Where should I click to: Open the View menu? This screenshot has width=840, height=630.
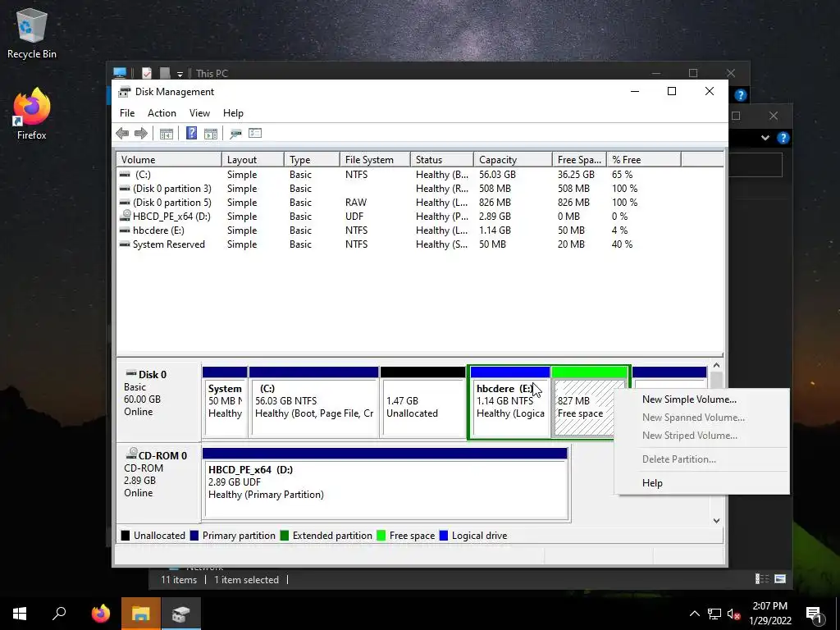point(199,113)
